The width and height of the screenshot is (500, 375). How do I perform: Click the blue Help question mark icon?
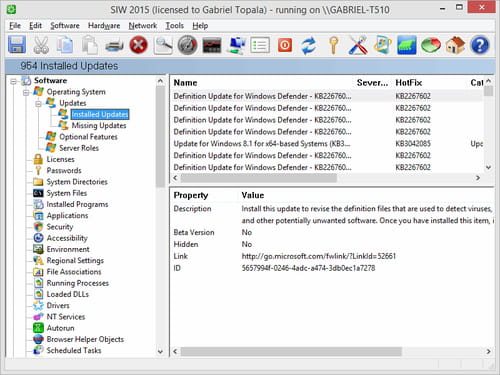(480, 45)
